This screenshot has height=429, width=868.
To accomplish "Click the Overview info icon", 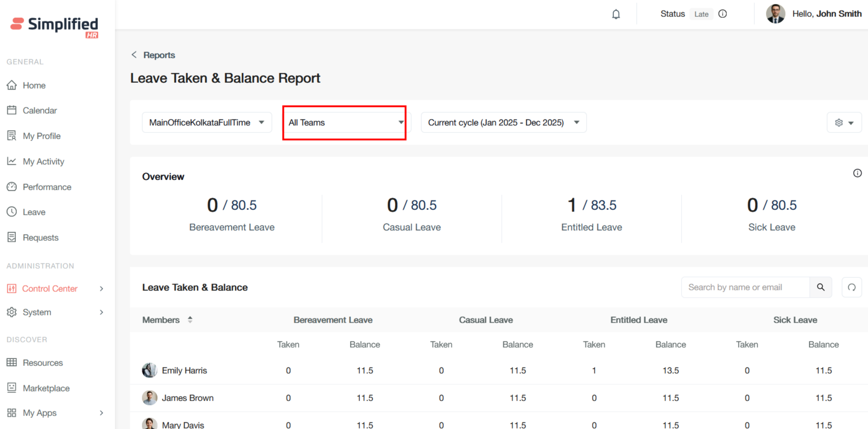I will click(857, 173).
